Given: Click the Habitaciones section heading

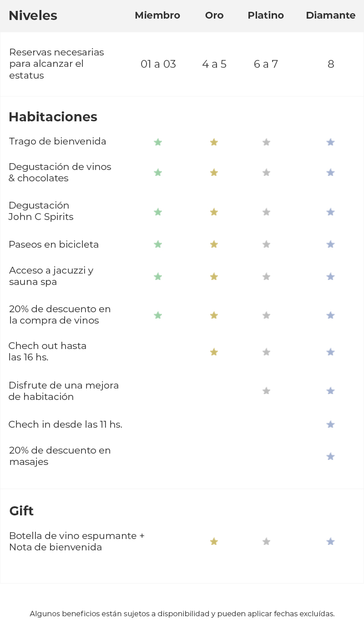Looking at the screenshot, I should (53, 117).
